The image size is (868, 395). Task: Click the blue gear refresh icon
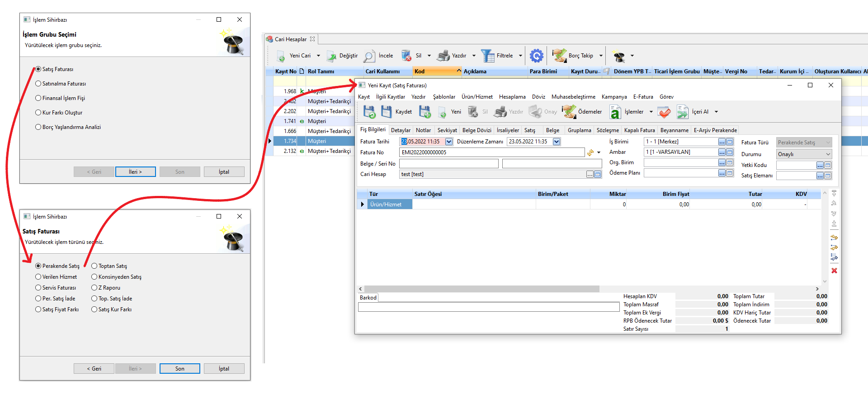[536, 56]
